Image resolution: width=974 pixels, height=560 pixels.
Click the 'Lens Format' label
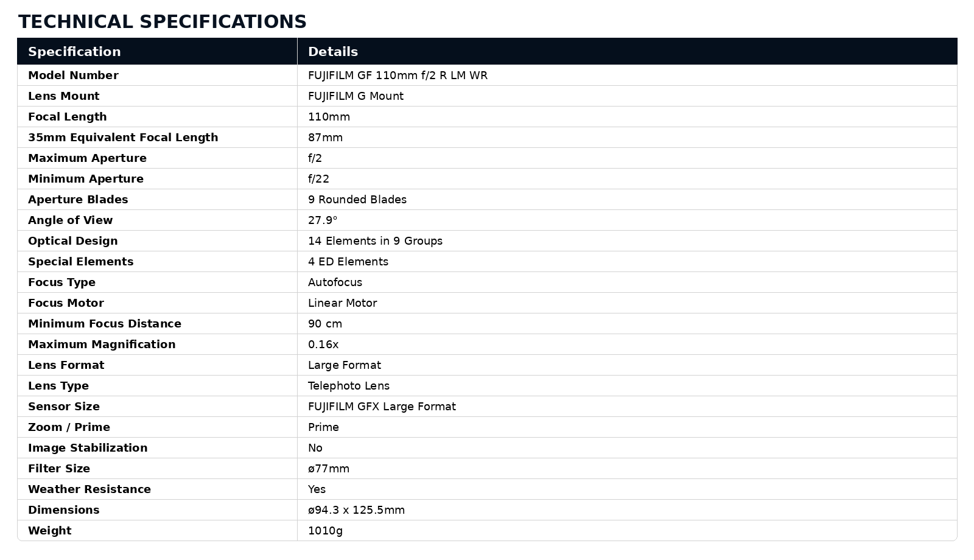tap(66, 365)
